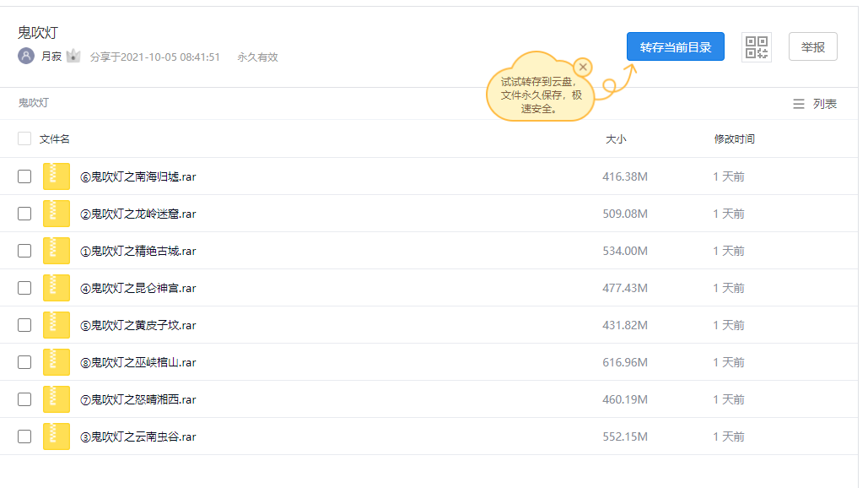The height and width of the screenshot is (488, 868).
Task: Click the 鬼吹灯 breadcrumb path
Action: click(x=34, y=103)
